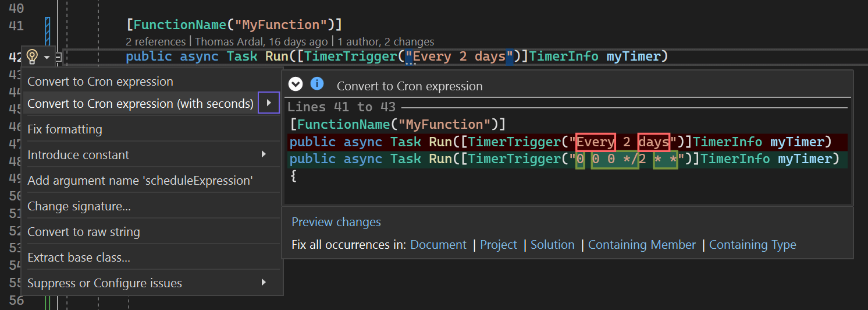Choose Fix formatting from the menu

[65, 129]
